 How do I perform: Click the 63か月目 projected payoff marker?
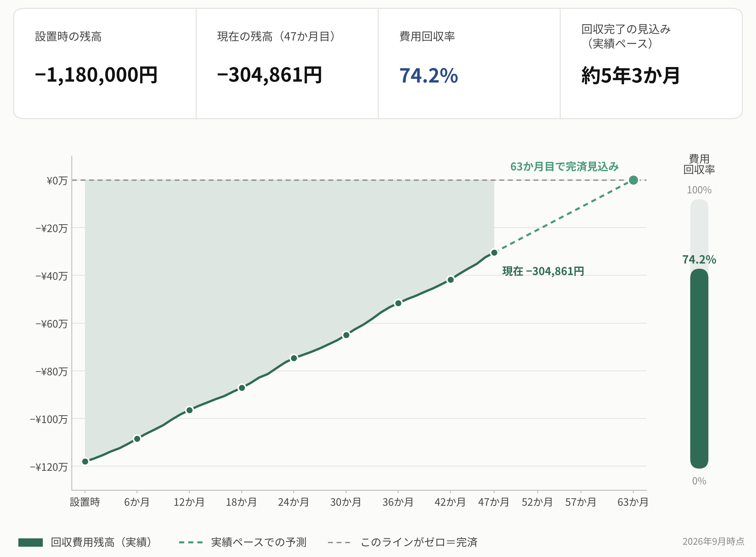[633, 180]
